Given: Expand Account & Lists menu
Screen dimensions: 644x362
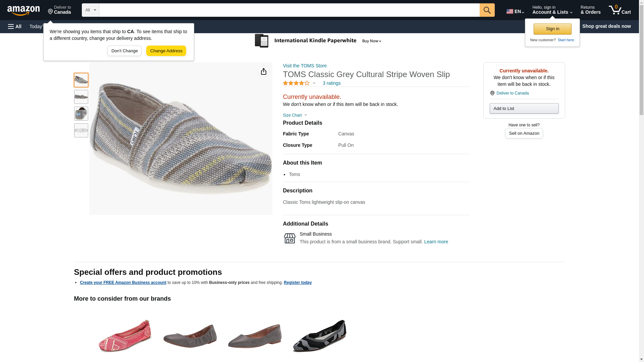Looking at the screenshot, I should point(552,10).
